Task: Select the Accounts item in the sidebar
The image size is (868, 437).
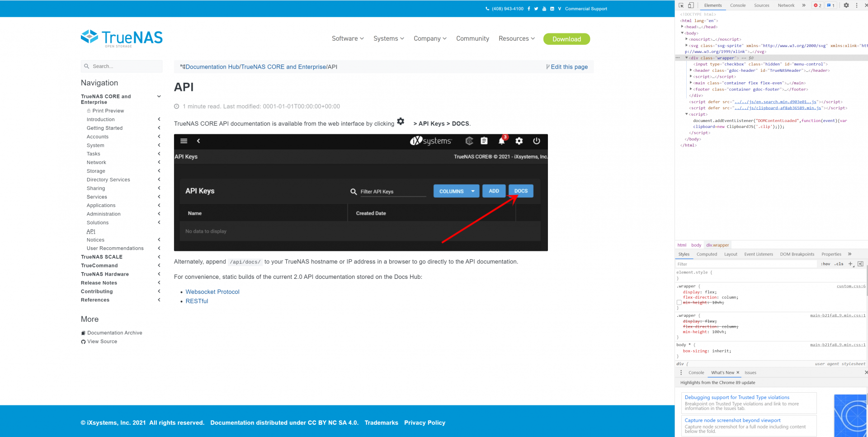Action: coord(98,136)
